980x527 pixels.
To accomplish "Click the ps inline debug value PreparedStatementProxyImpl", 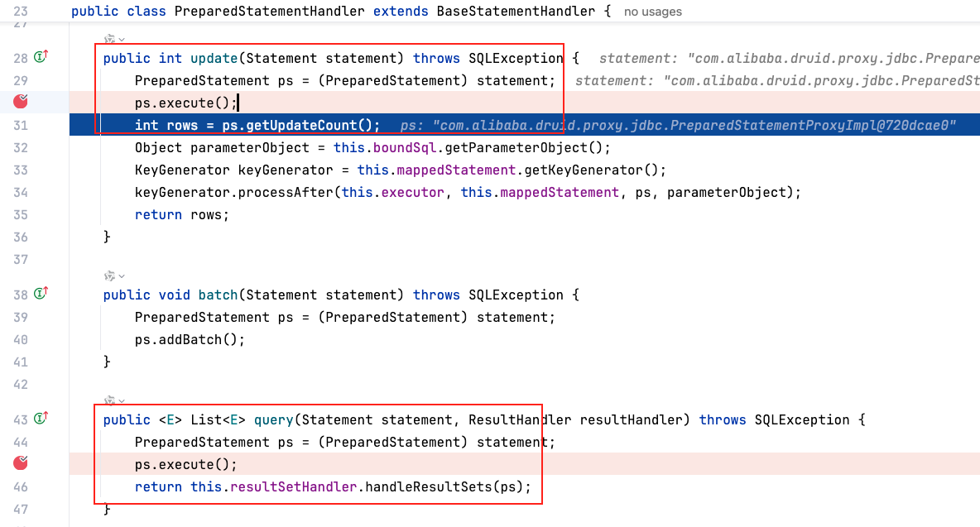I will pos(678,126).
